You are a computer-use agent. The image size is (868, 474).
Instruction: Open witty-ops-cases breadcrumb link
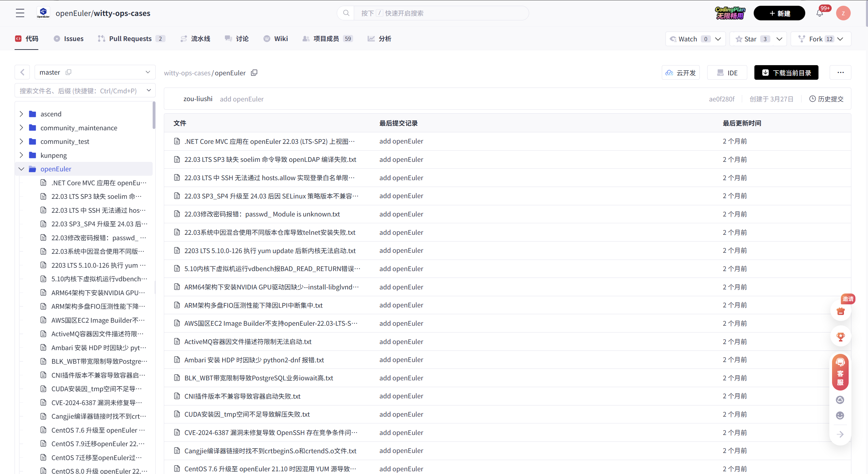187,73
